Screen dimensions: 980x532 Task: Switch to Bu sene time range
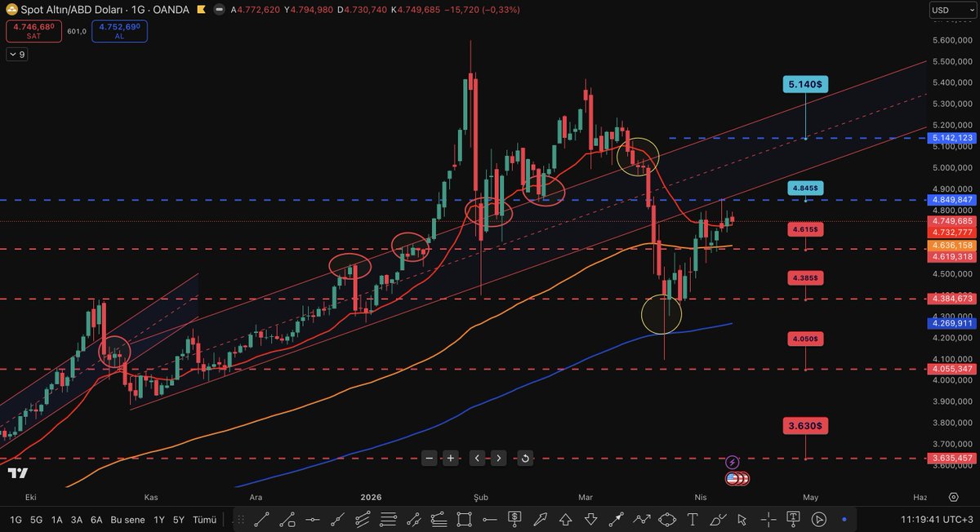pyautogui.click(x=127, y=519)
